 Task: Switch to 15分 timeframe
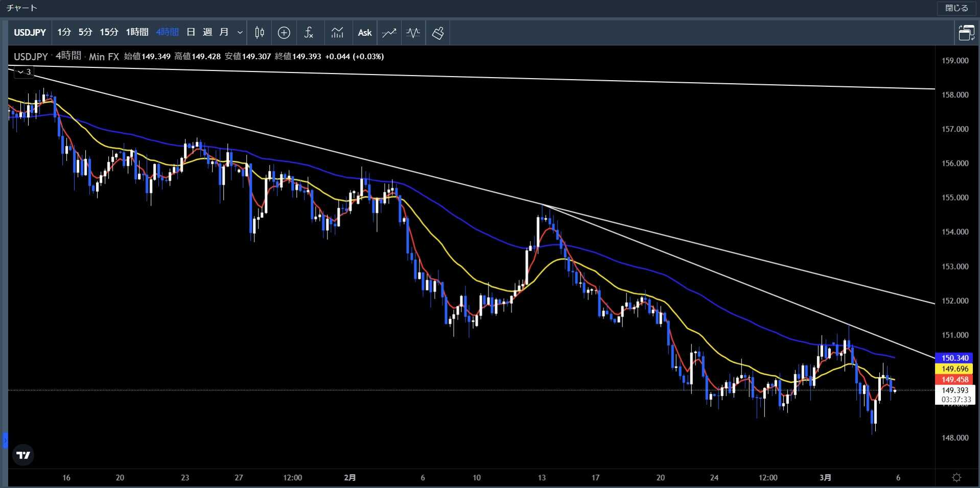coord(109,32)
